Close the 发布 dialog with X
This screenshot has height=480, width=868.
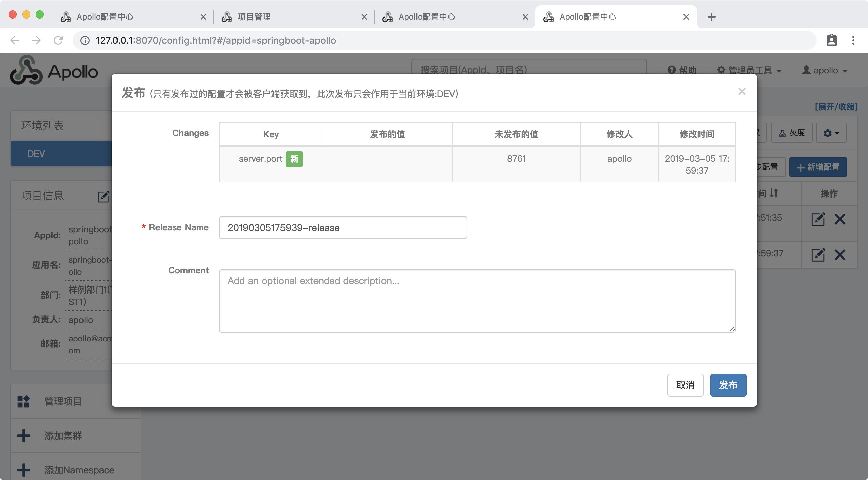[x=742, y=91]
